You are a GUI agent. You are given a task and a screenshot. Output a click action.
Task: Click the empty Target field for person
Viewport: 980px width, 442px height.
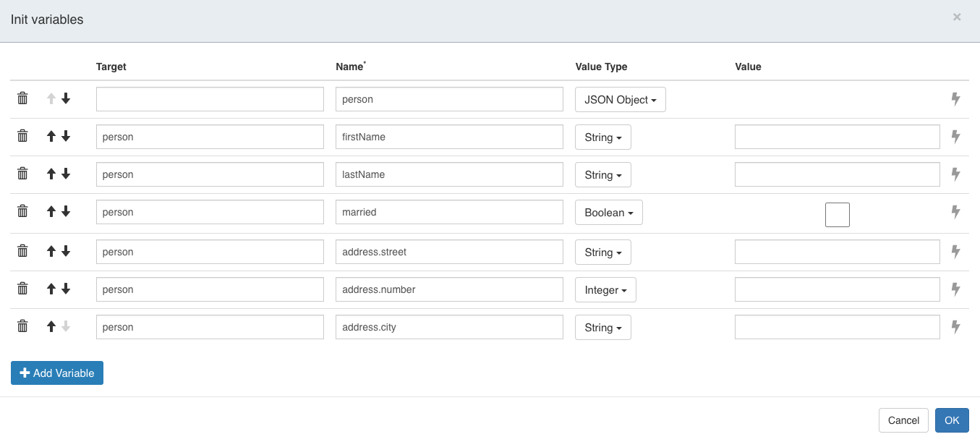(209, 98)
